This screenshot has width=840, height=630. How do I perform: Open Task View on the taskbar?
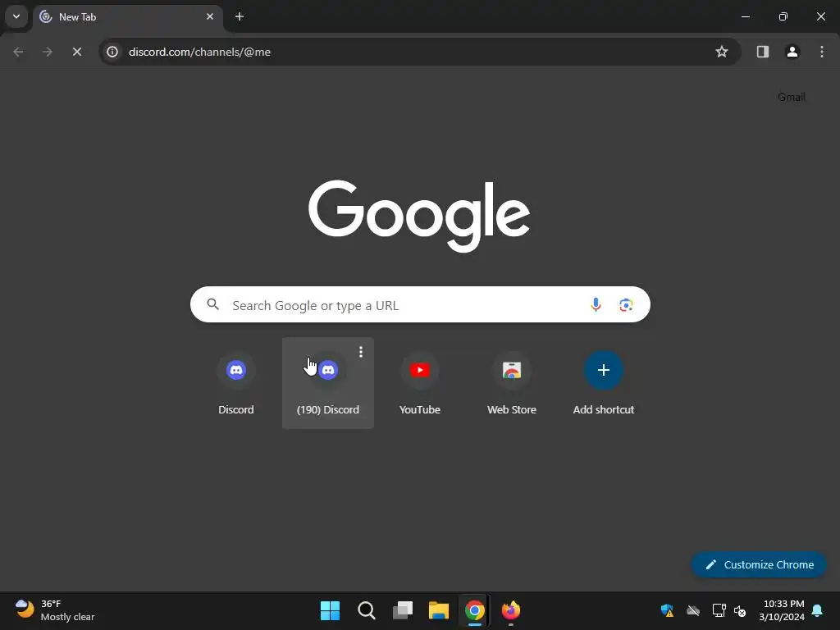point(403,610)
